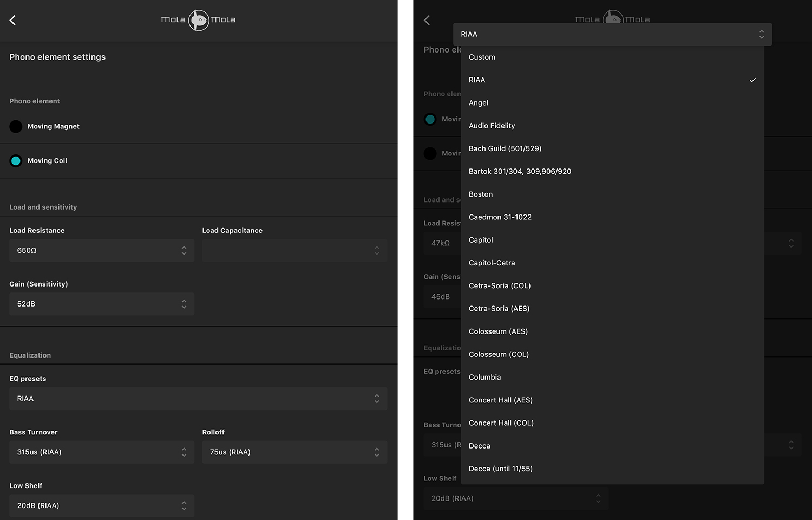The width and height of the screenshot is (812, 520).
Task: Choose Capitol-Cetra EQ preset
Action: 612,263
